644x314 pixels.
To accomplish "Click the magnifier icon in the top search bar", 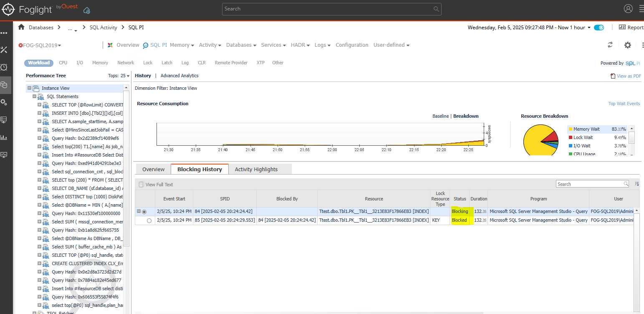I will [436, 9].
